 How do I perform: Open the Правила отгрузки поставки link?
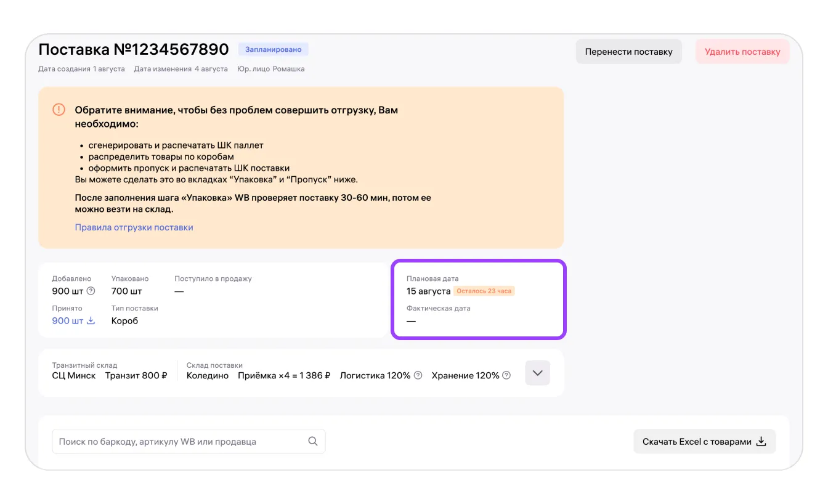[x=134, y=227]
